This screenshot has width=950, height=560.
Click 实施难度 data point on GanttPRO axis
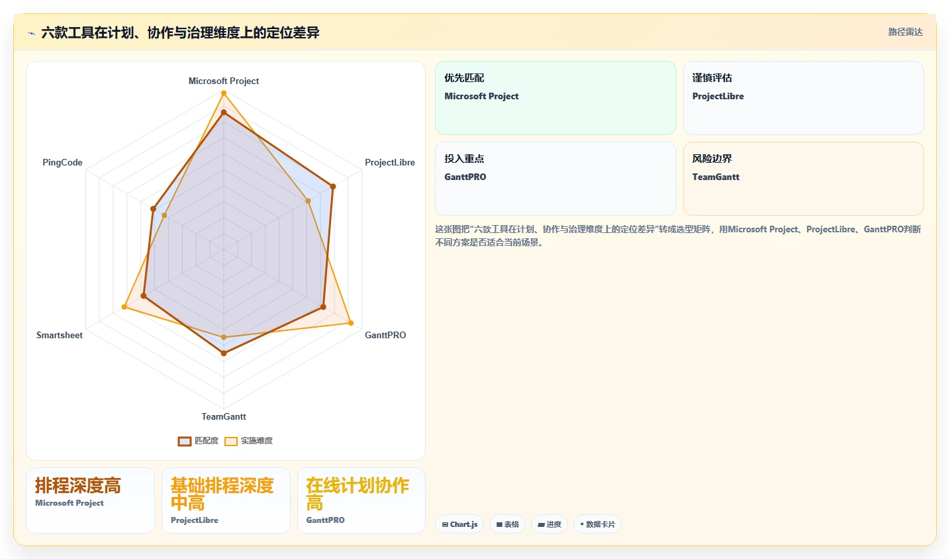351,323
